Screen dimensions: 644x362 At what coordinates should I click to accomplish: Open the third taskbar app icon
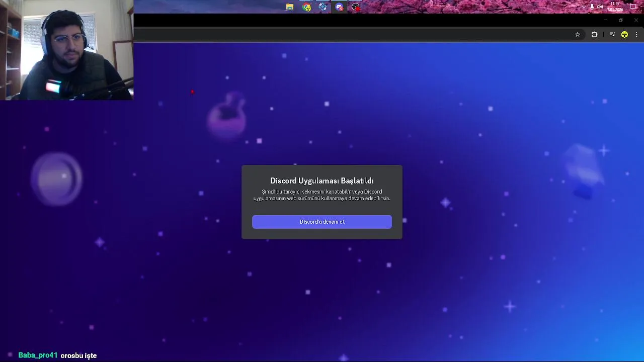[323, 7]
